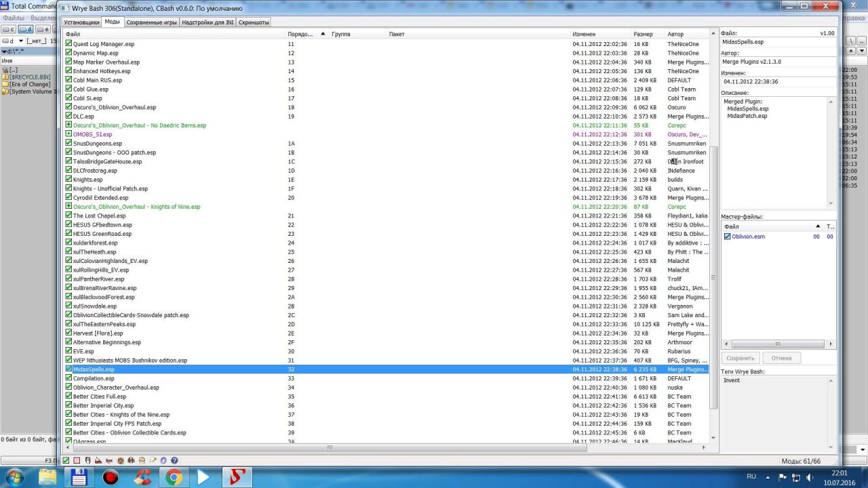The height and width of the screenshot is (488, 868).
Task: Uncheck Quest Log Manager.esp checkbox
Action: [x=68, y=44]
